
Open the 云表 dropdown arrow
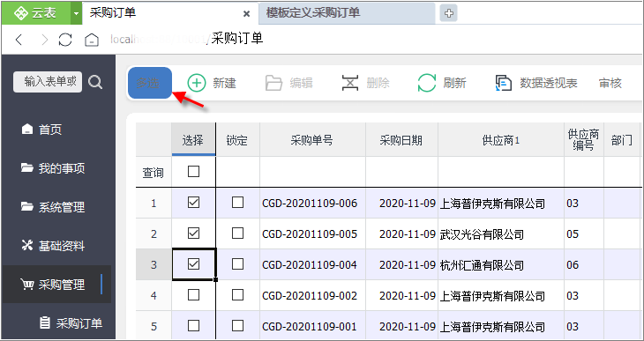76,13
